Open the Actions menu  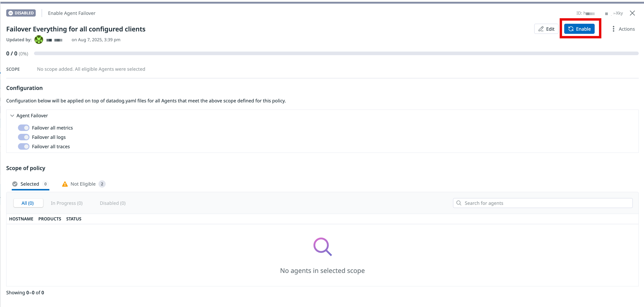pyautogui.click(x=623, y=29)
